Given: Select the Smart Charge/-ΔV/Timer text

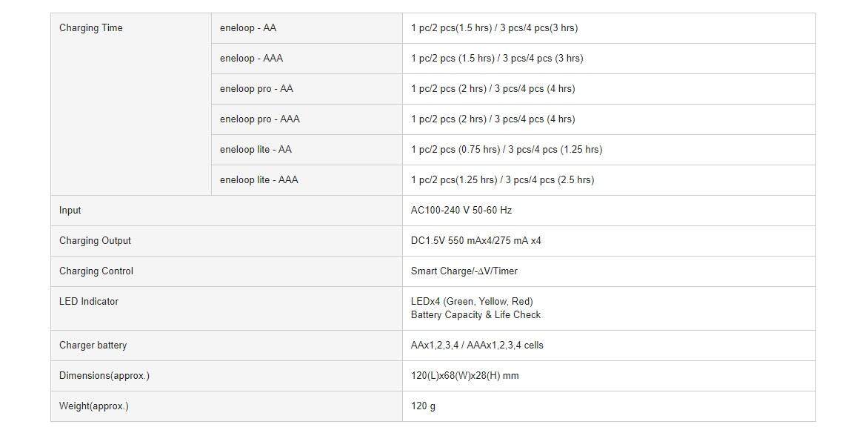Looking at the screenshot, I should (464, 271).
